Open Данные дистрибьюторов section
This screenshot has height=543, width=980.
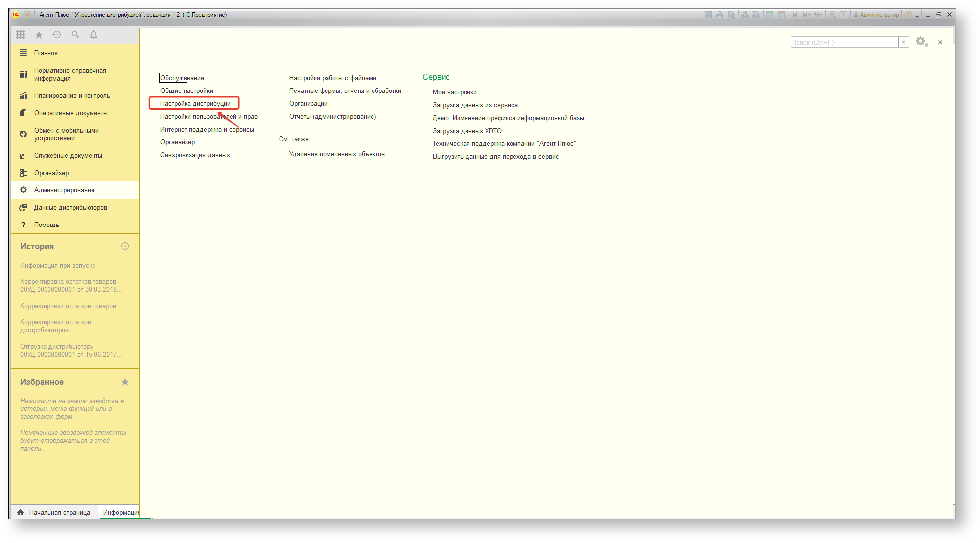75,207
